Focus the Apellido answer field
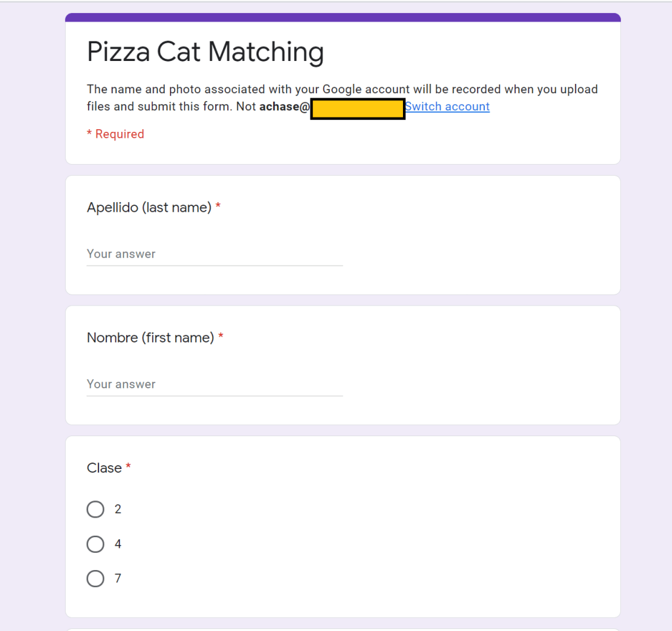672x631 pixels. pos(214,254)
